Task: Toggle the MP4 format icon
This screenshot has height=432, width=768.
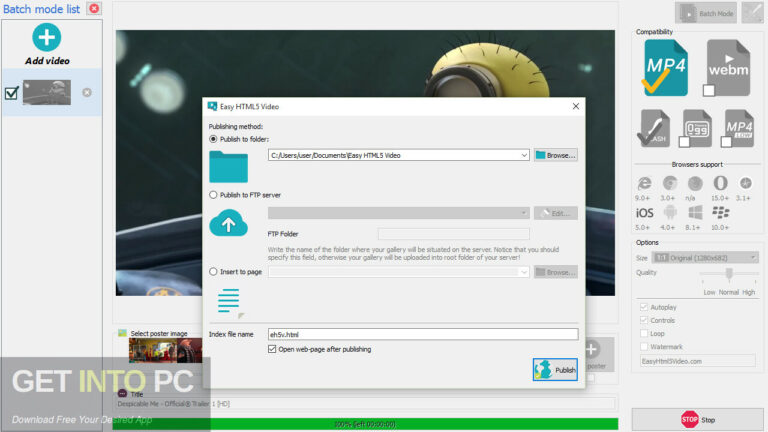Action: [665, 68]
